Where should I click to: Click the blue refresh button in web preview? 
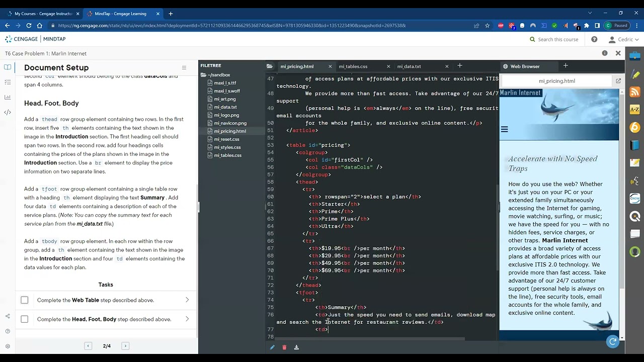coord(613,342)
